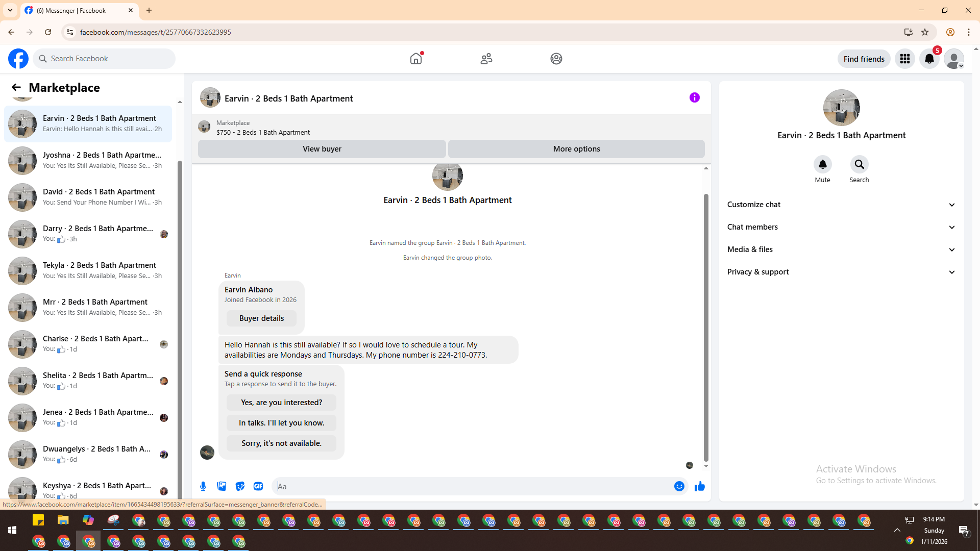Open the Facebook home logo
Viewport: 980px width, 551px height.
click(x=18, y=59)
